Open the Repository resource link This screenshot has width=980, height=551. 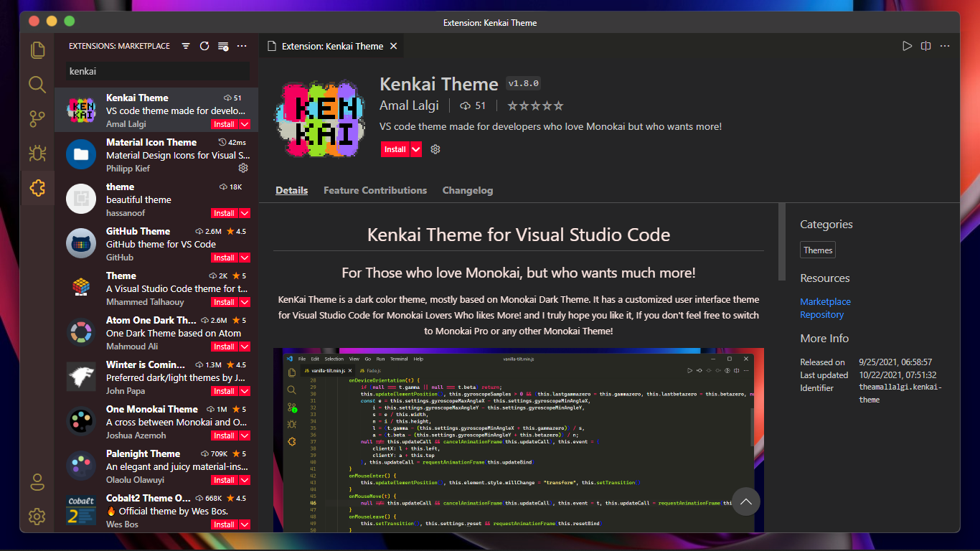[x=822, y=315]
